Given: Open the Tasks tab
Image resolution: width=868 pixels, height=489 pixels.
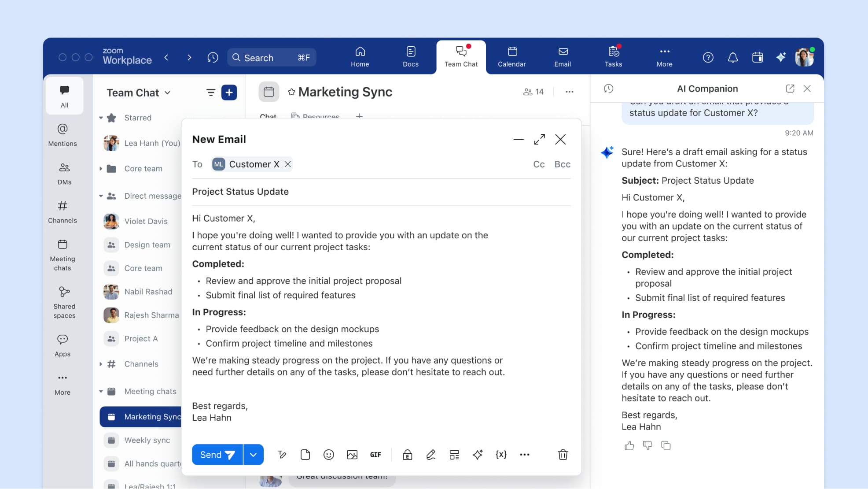Looking at the screenshot, I should (613, 57).
